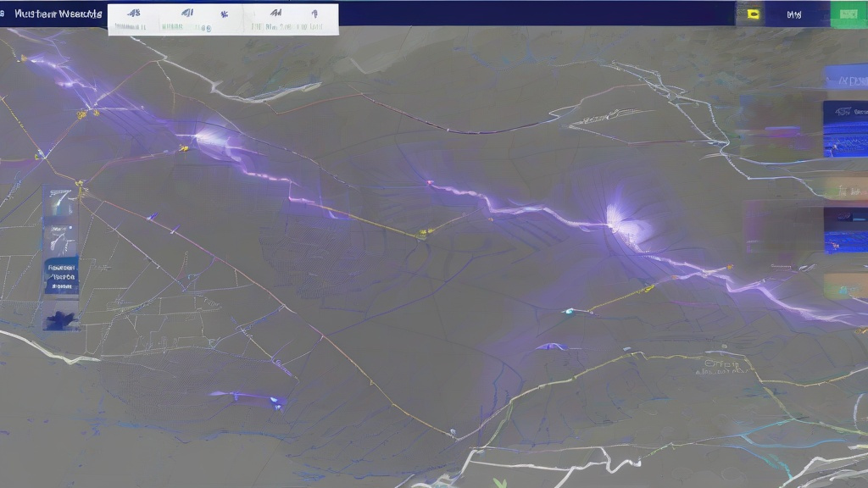The image size is (868, 488).
Task: Open the top thumbnail in the left map panel
Action: [60, 202]
